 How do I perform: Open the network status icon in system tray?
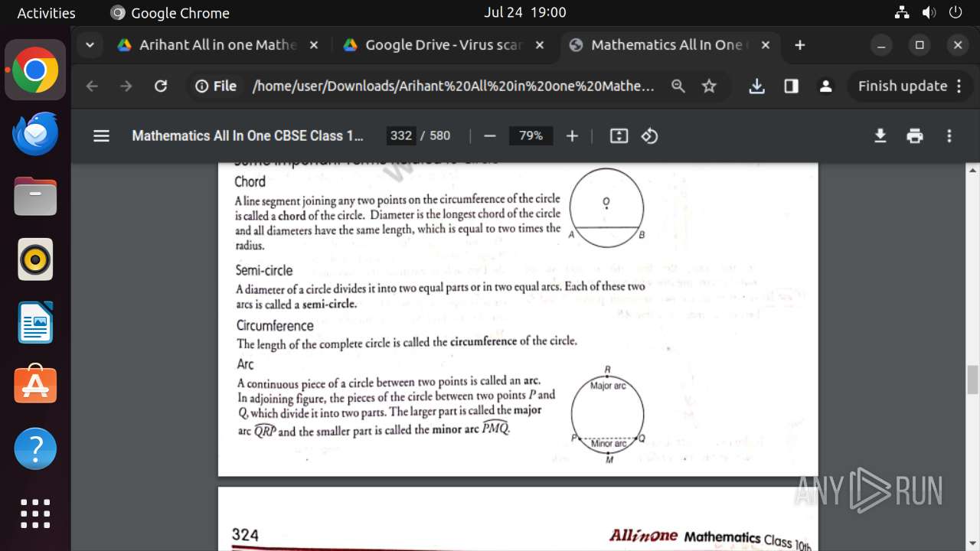902,12
